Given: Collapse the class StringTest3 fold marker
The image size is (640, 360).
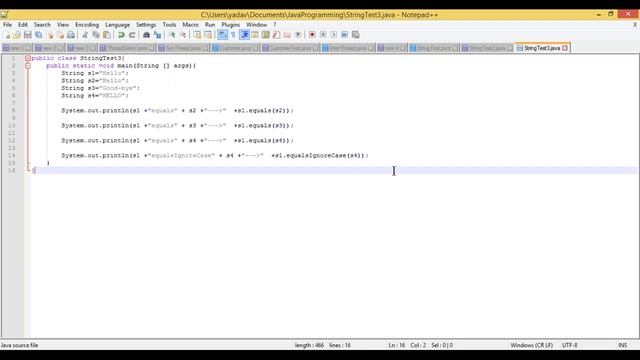Looking at the screenshot, I should coord(28,58).
